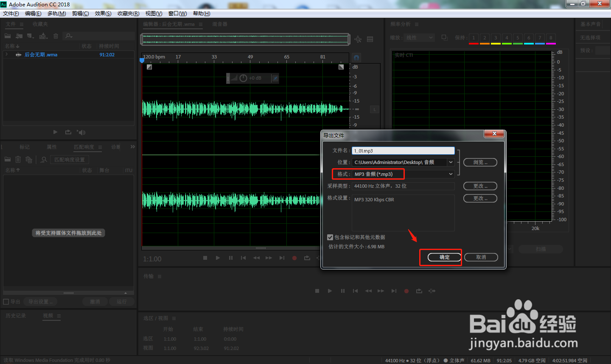Open the 文件 panel menu hamburger icon
This screenshot has height=364, width=611.
[22, 25]
